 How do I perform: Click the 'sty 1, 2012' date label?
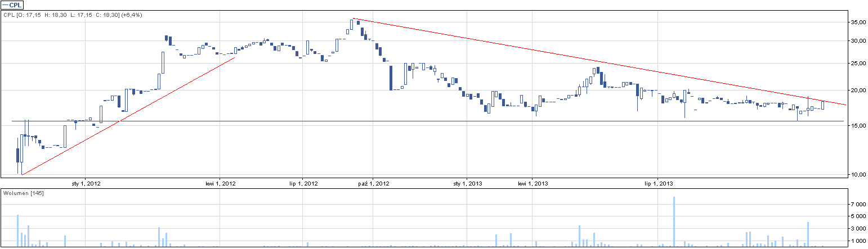pos(86,183)
